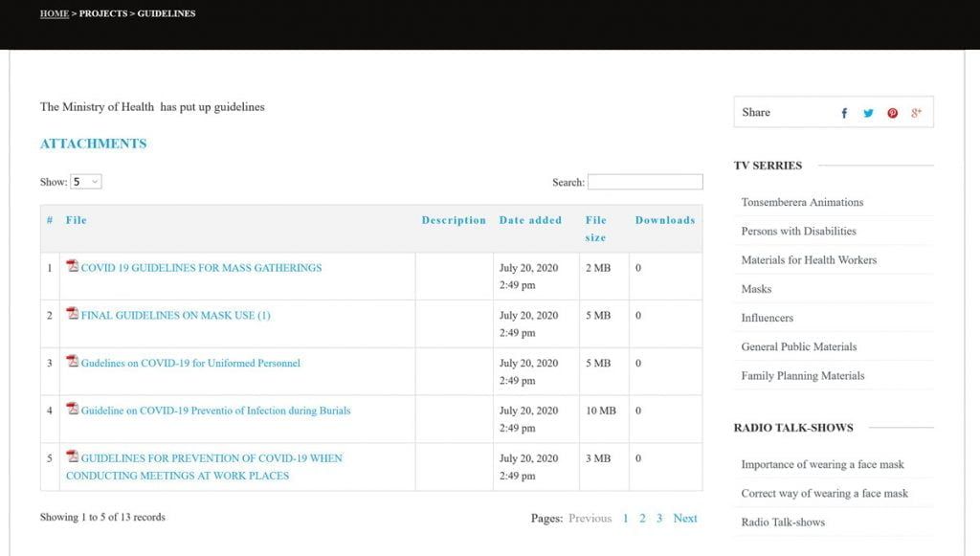The width and height of the screenshot is (980, 556).
Task: Click 'Showing 1 to 5 of 13 records' text
Action: click(102, 517)
